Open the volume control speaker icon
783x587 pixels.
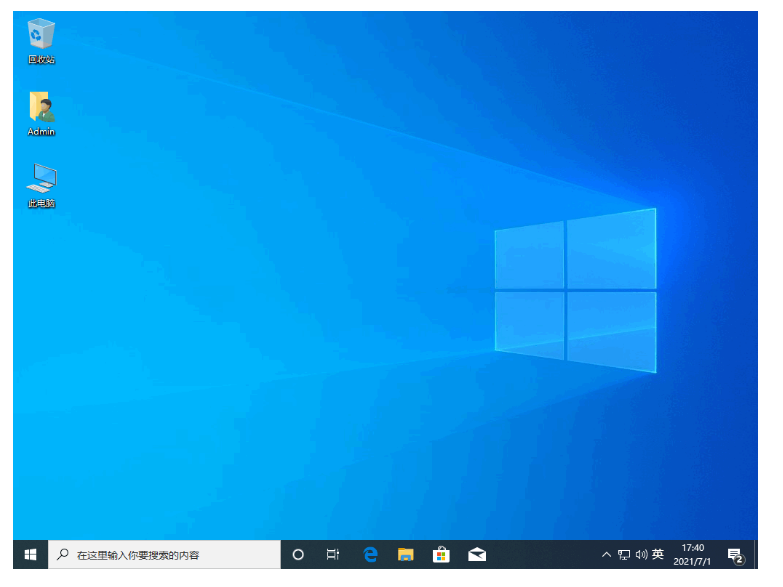(x=641, y=554)
